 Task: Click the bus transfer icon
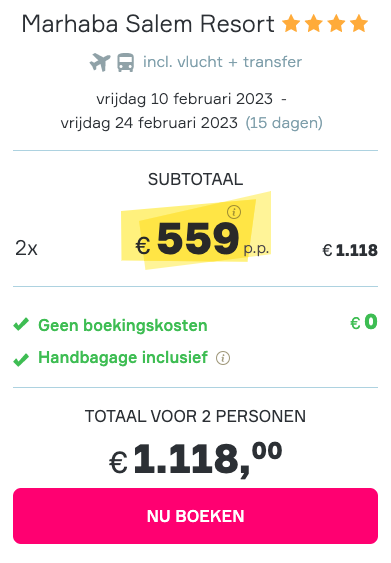point(126,62)
